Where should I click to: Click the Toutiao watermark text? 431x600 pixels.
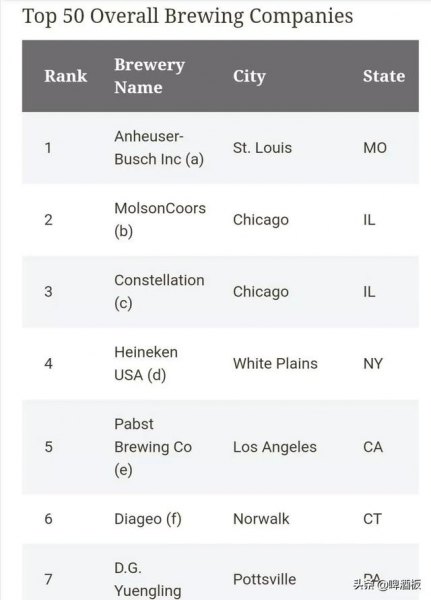pyautogui.click(x=387, y=585)
